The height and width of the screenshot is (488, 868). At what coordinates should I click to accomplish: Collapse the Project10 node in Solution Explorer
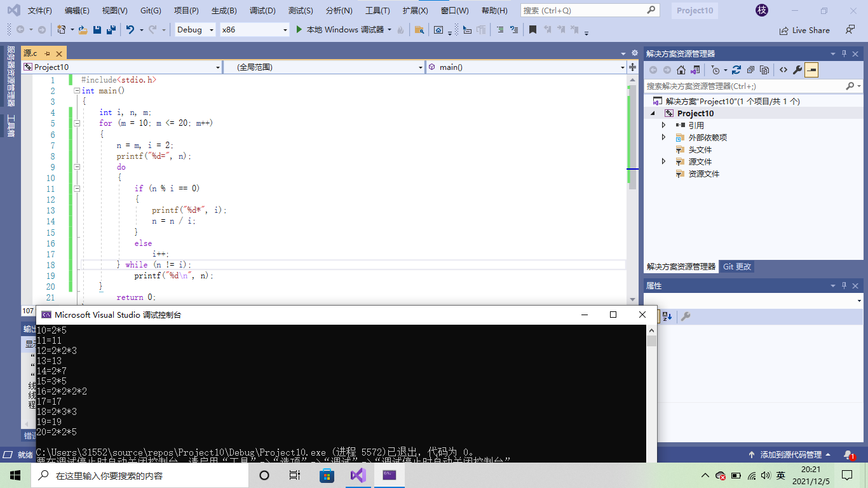652,113
